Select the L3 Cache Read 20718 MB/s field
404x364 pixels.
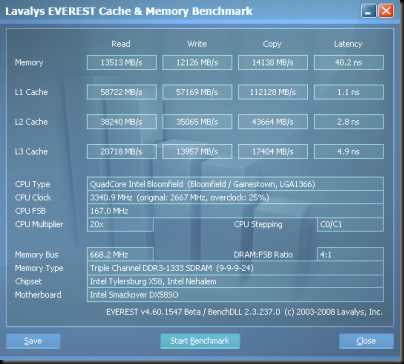[x=122, y=151]
